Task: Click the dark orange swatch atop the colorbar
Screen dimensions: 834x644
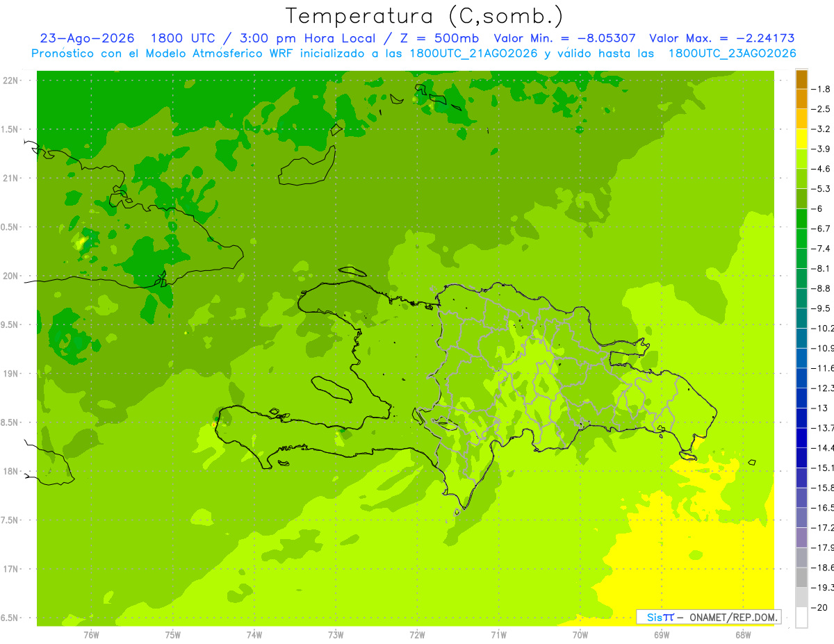Action: [x=801, y=79]
